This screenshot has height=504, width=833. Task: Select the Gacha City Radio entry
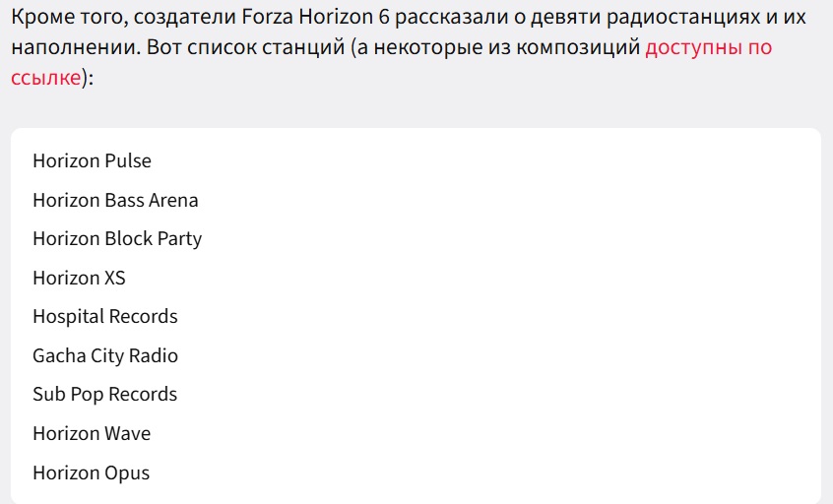105,355
